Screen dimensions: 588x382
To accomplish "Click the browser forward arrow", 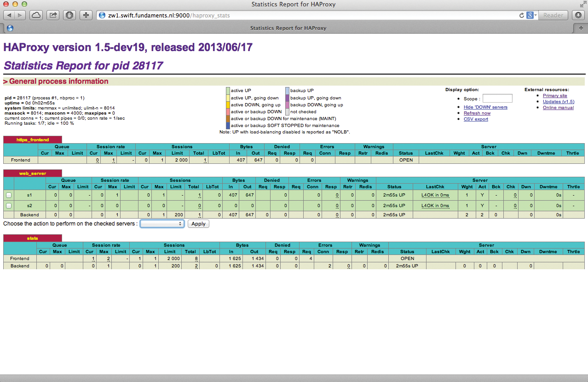I will (20, 15).
